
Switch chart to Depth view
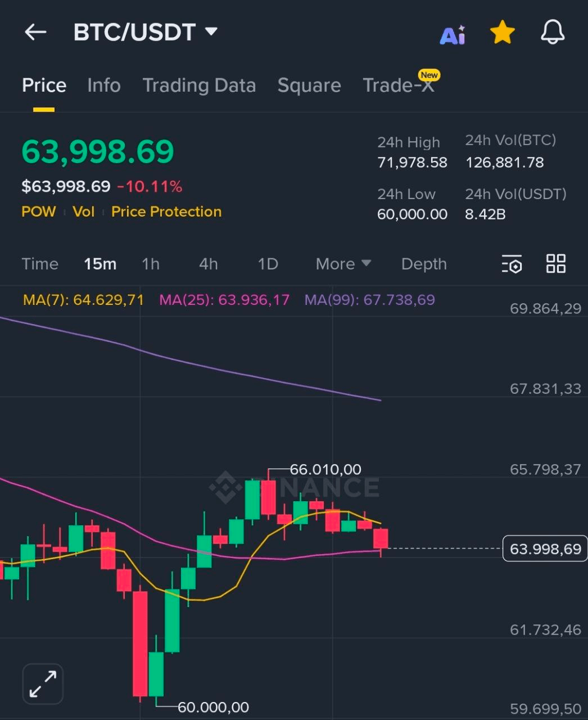coord(424,264)
